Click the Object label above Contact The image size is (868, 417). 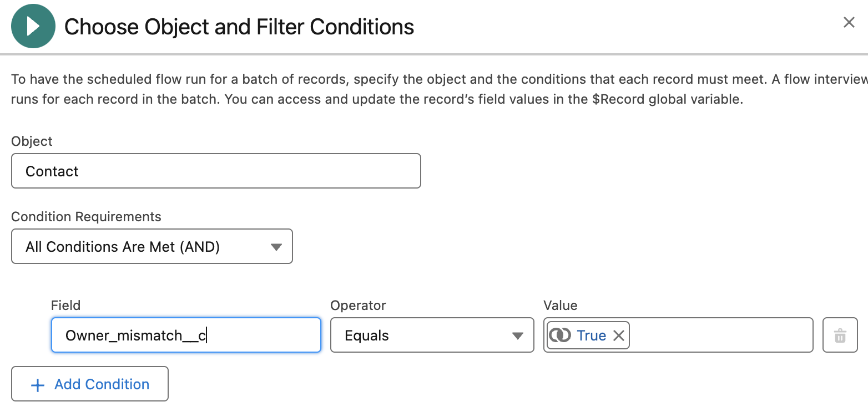(32, 141)
